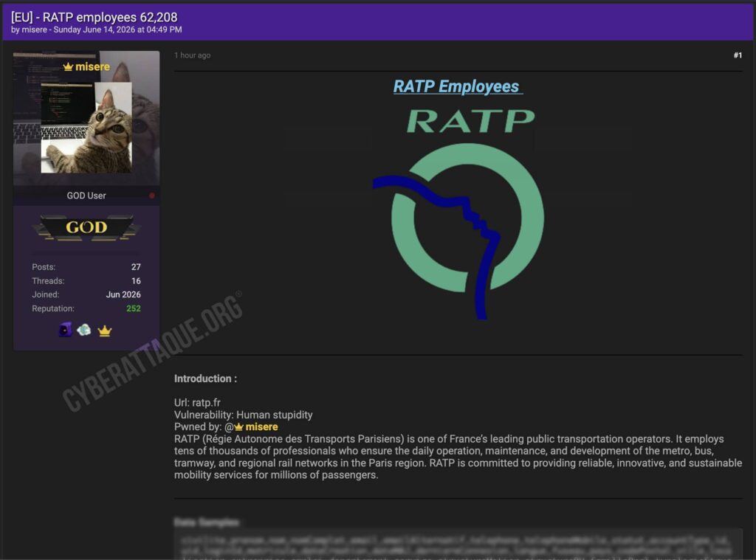Screen dimensions: 756x560
Task: Click the Posts count 27
Action: pyautogui.click(x=136, y=267)
